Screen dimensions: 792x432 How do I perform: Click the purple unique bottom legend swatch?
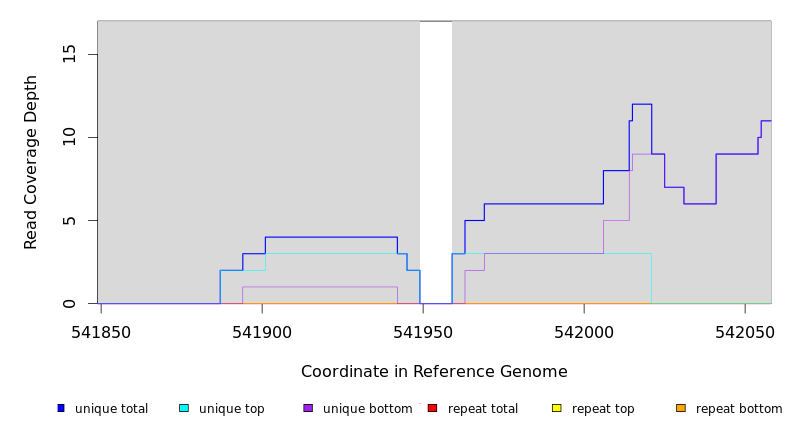[x=308, y=408]
